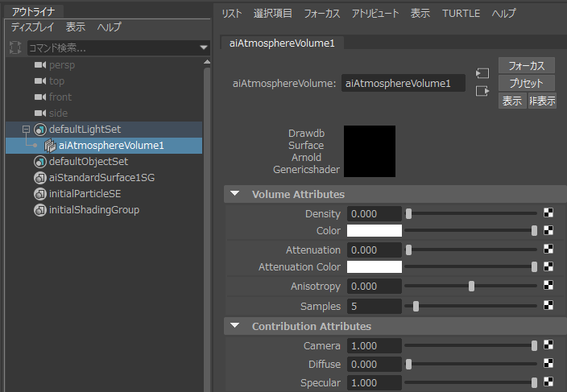Open the 選択項目 menu
Image resolution: width=567 pixels, height=392 pixels.
[273, 14]
